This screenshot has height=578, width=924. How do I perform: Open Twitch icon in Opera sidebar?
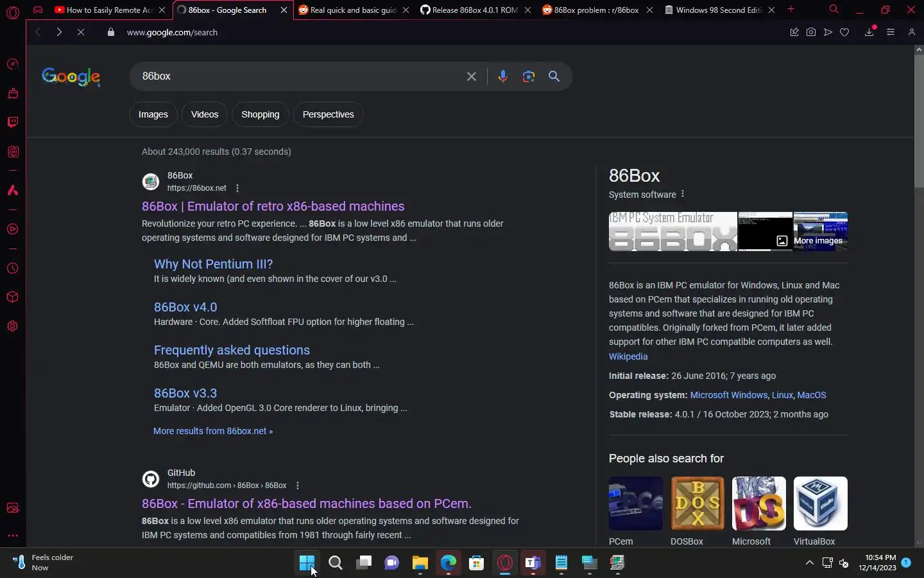pyautogui.click(x=12, y=122)
